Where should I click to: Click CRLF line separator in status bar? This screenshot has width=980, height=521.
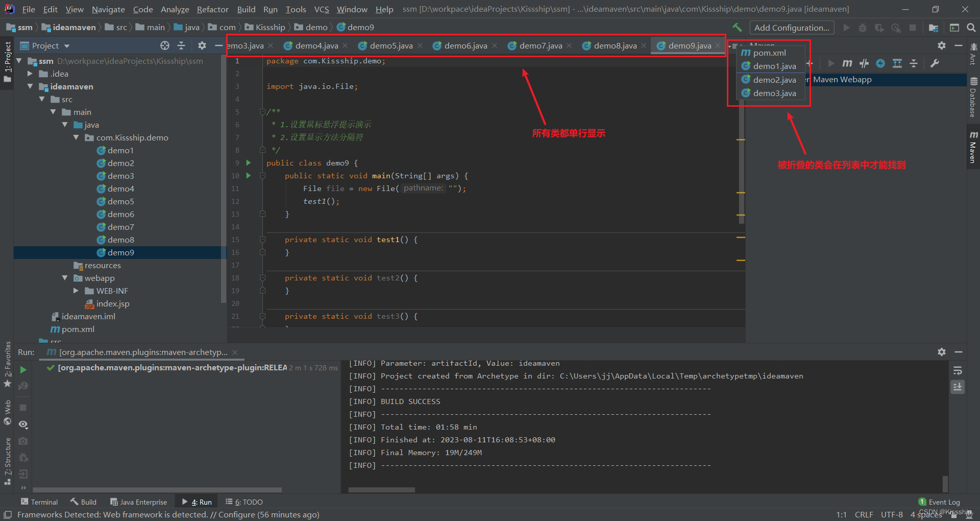864,514
